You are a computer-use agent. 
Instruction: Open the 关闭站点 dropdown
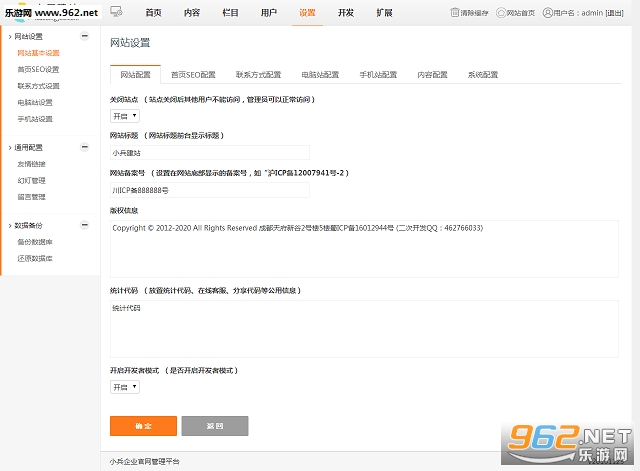click(125, 116)
